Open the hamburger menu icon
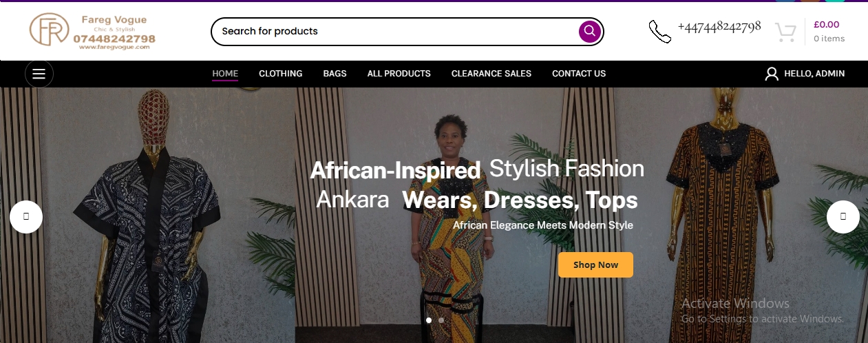 click(39, 74)
